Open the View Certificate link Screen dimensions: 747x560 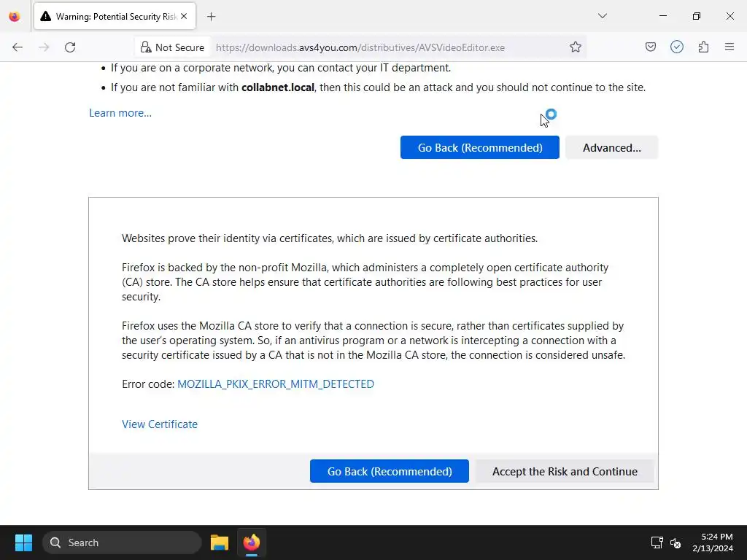[x=160, y=424]
